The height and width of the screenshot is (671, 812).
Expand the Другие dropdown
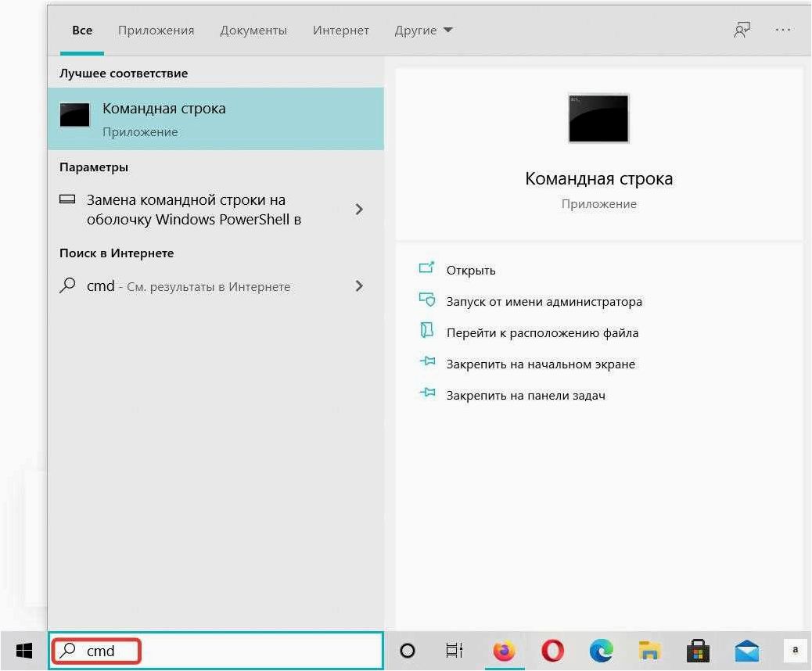(x=423, y=30)
